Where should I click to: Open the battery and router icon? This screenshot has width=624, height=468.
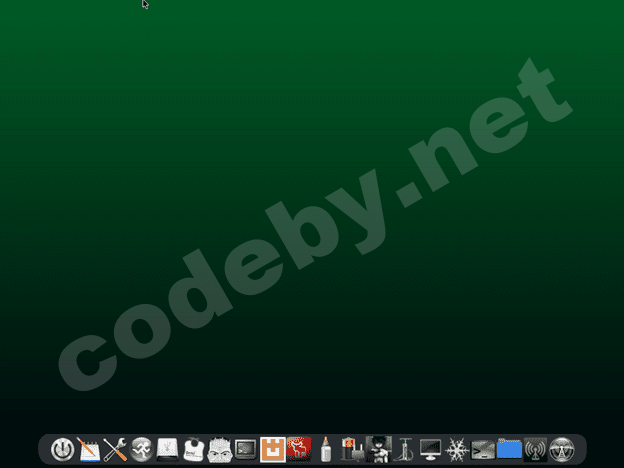[352, 450]
